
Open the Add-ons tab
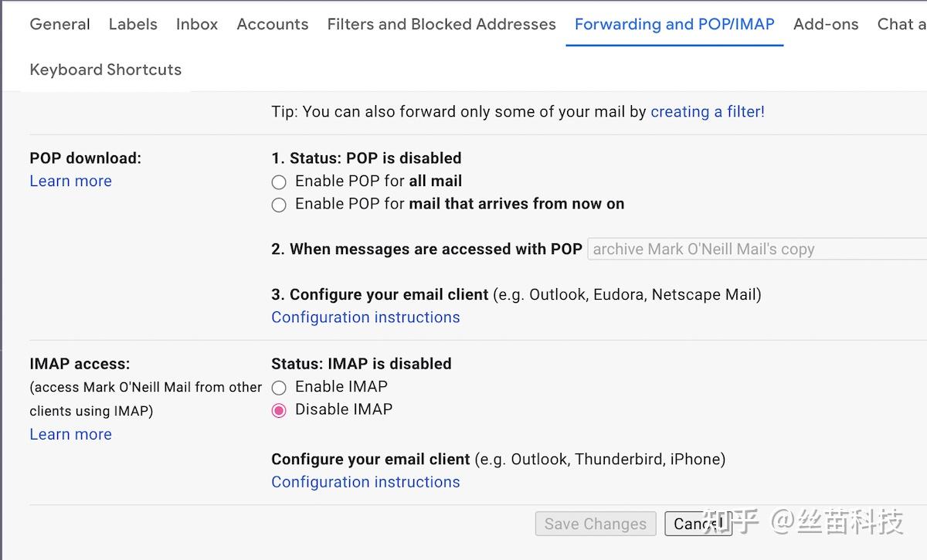pyautogui.click(x=825, y=24)
